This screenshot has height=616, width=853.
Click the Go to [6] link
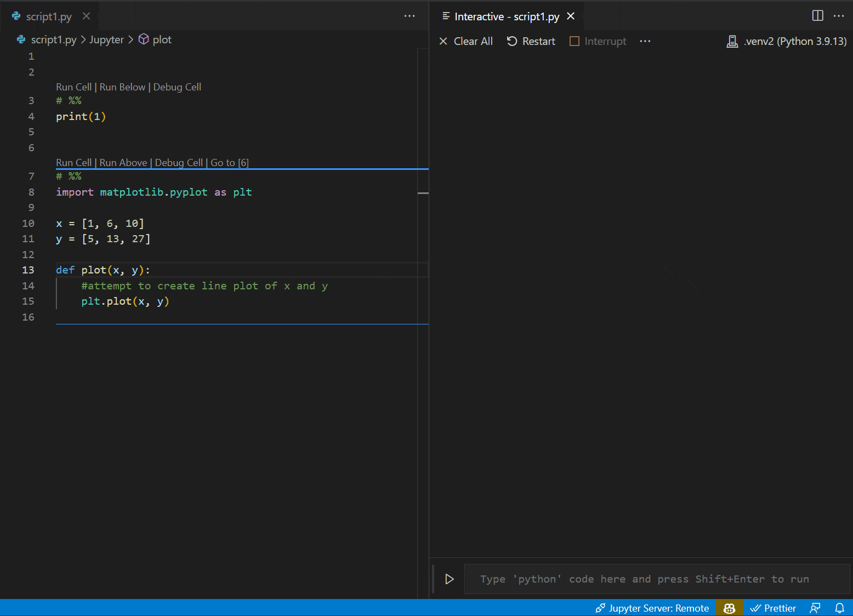tap(229, 162)
